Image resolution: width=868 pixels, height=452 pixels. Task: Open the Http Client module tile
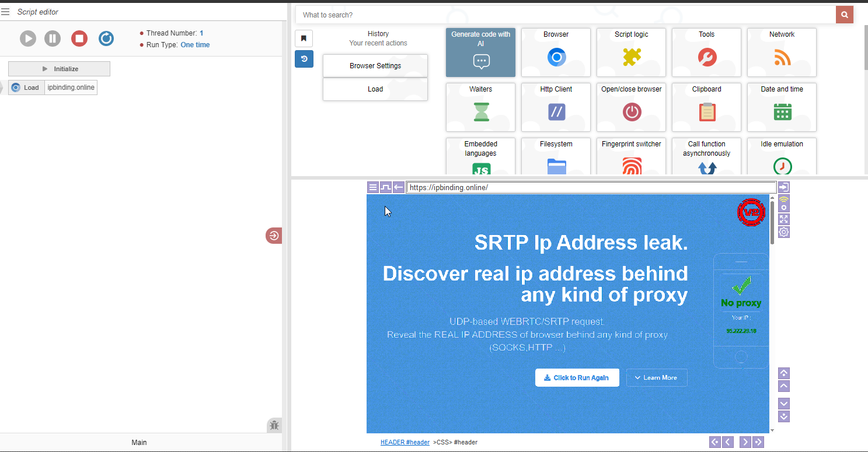pos(556,107)
